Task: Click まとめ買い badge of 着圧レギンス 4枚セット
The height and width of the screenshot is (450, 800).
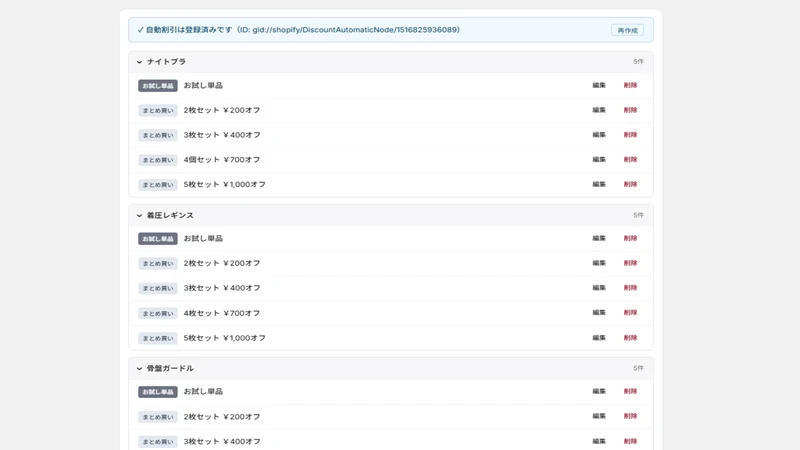Action: pos(158,313)
